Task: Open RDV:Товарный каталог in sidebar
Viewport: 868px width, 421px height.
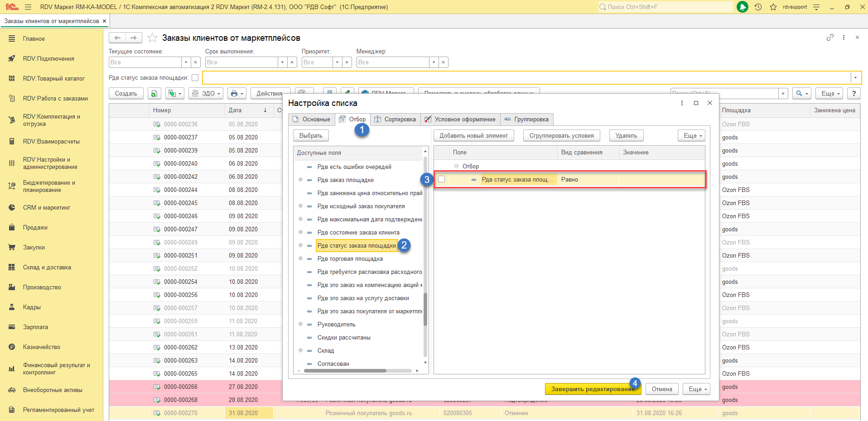Action: tap(53, 78)
